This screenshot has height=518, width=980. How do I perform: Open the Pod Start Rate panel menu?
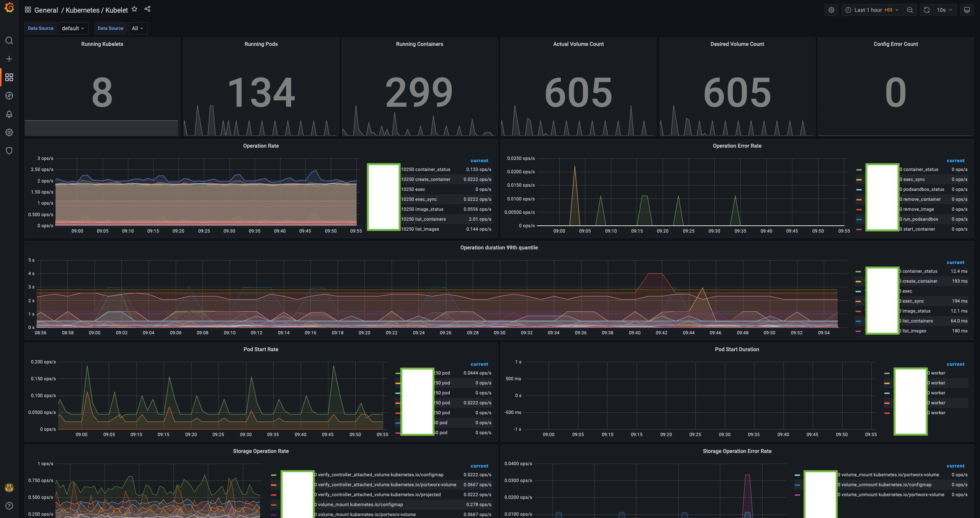click(x=261, y=349)
